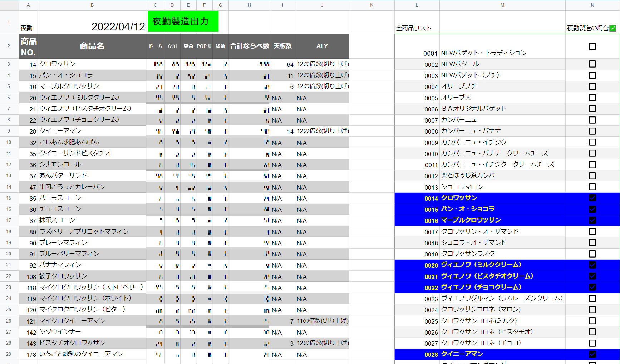The width and height of the screenshot is (620, 364).
Task: Check the box for 0025 クロワッサンコロネ(ミルク)
Action: [592, 321]
